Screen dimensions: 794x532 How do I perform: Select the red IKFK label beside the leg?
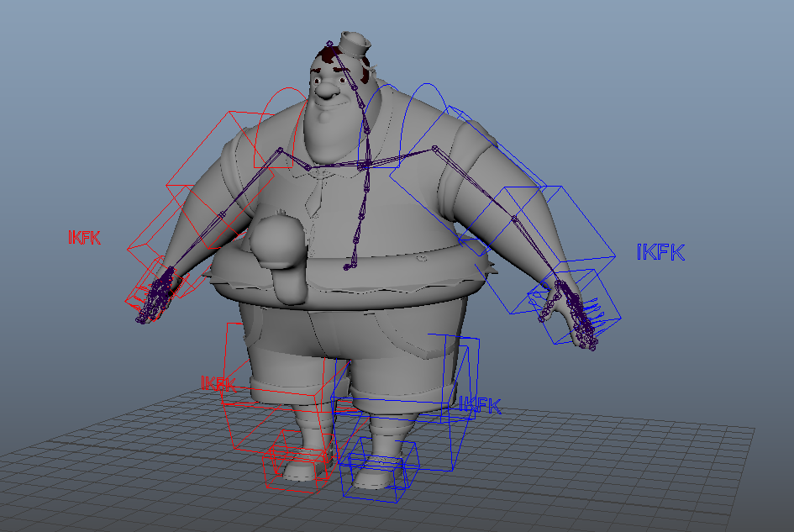tap(218, 383)
